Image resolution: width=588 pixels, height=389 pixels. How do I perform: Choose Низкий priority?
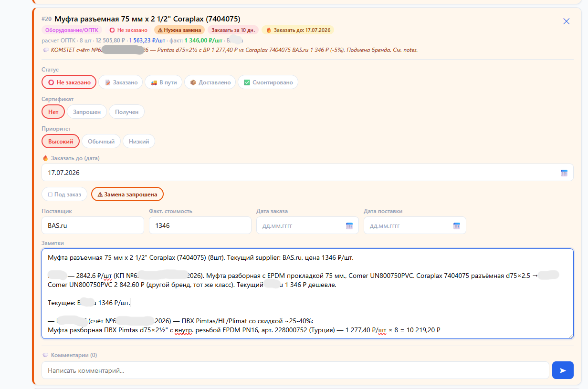(139, 142)
